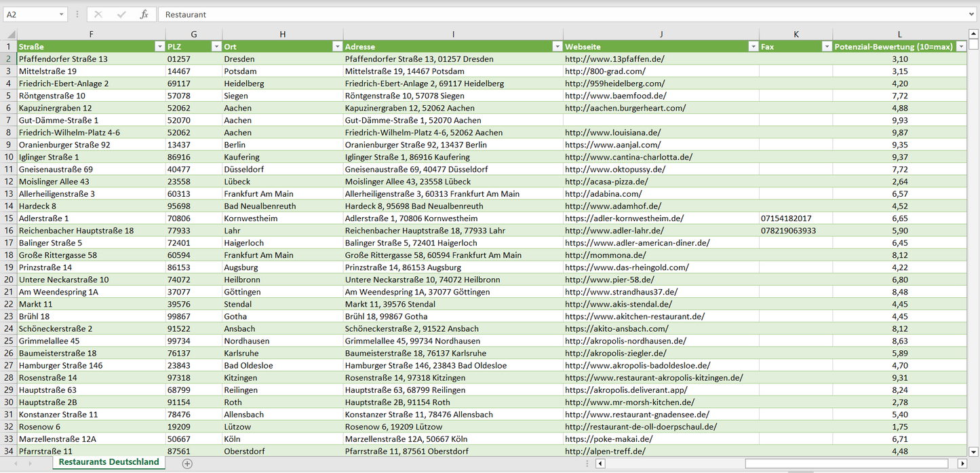980x473 pixels.
Task: Open the Straße column filter dropdown
Action: 159,47
